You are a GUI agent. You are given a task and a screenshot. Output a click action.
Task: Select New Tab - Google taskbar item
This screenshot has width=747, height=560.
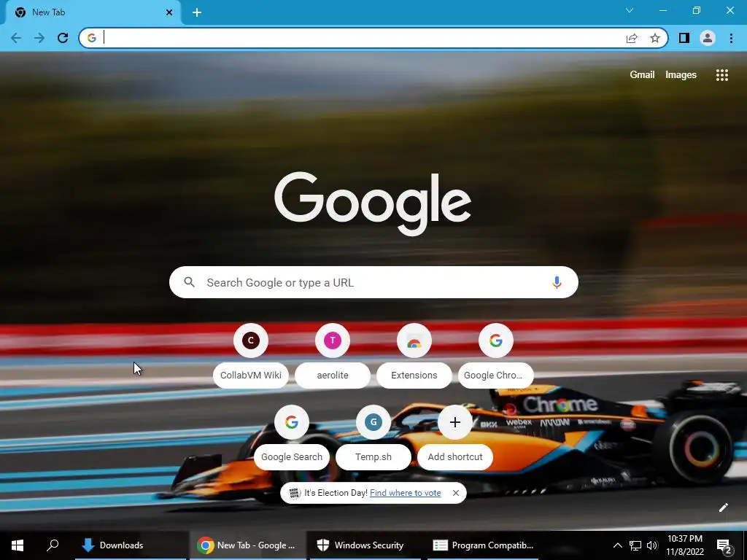click(x=248, y=545)
